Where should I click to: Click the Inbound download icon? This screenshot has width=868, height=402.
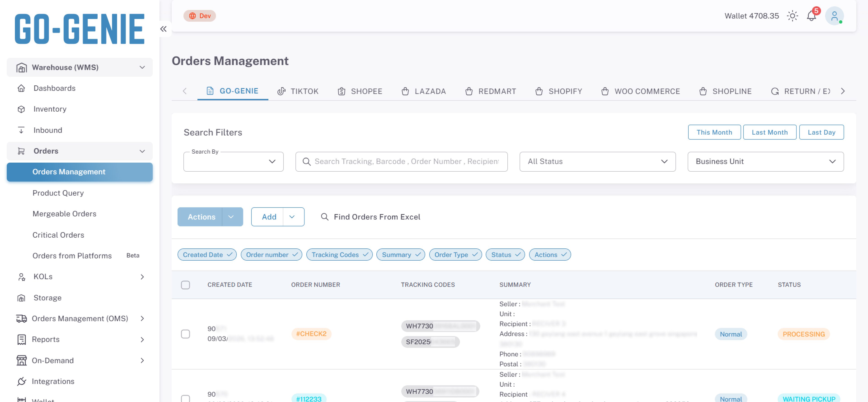coord(21,130)
